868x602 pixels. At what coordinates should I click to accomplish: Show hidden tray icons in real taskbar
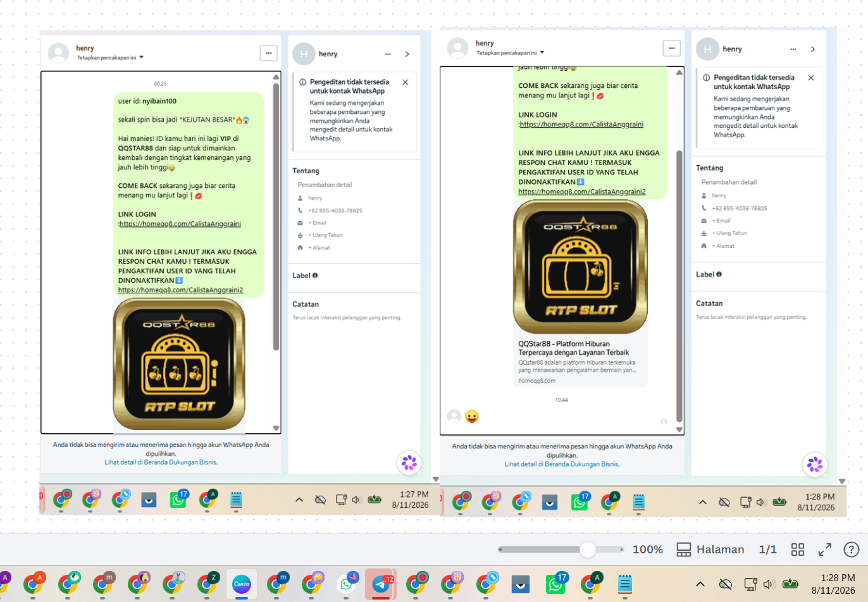(700, 584)
